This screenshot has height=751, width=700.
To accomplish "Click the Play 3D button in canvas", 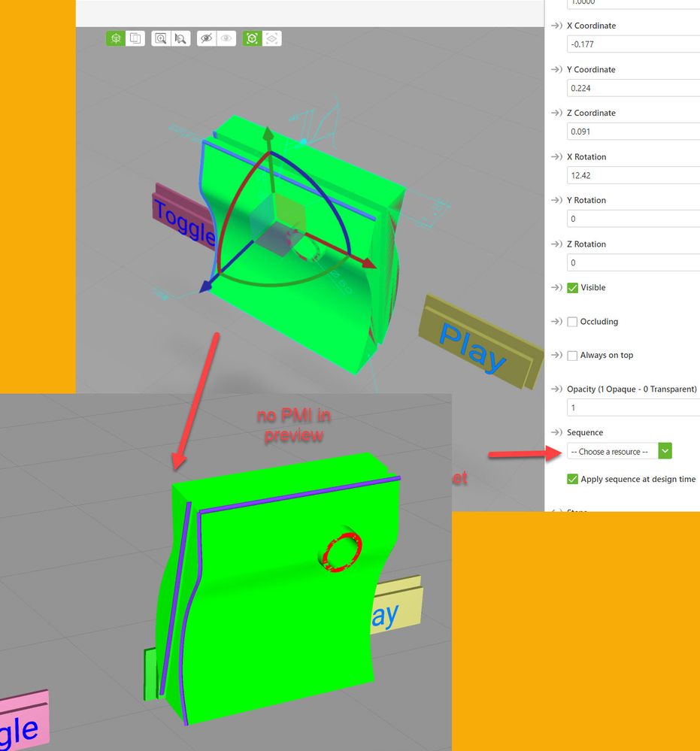I will coord(479,342).
